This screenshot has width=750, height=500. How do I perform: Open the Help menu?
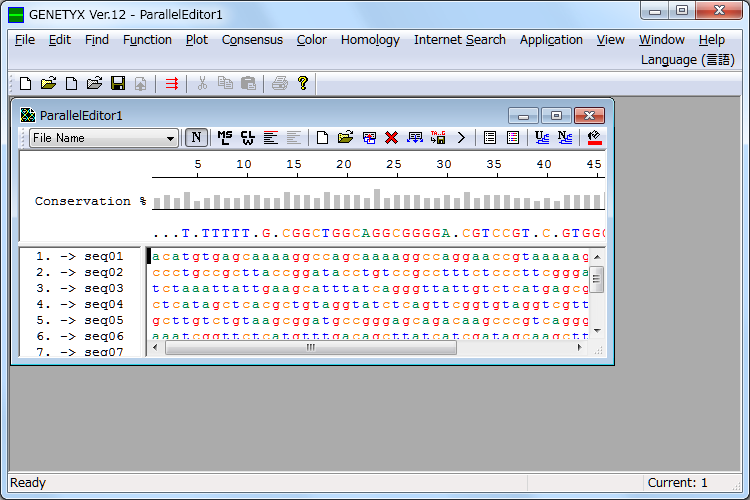point(712,40)
